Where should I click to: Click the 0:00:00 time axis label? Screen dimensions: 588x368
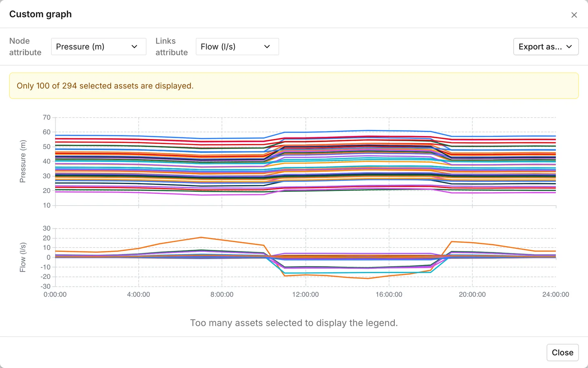[55, 294]
